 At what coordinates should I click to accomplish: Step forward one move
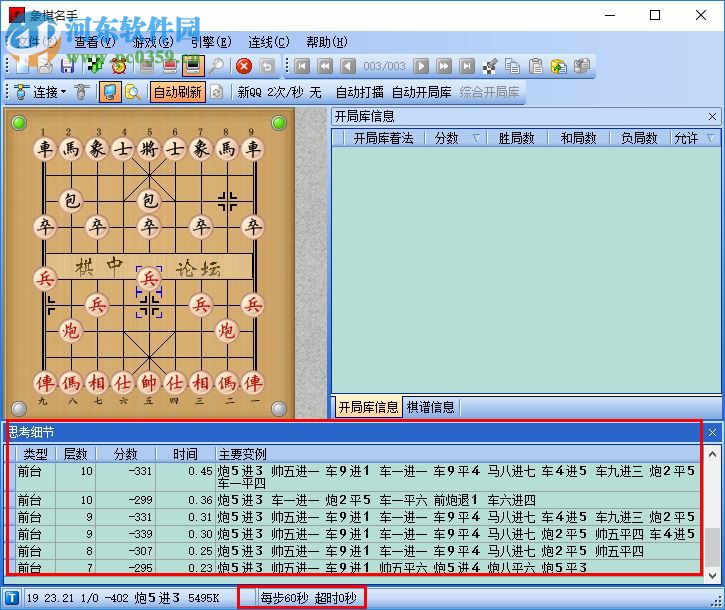click(x=421, y=67)
